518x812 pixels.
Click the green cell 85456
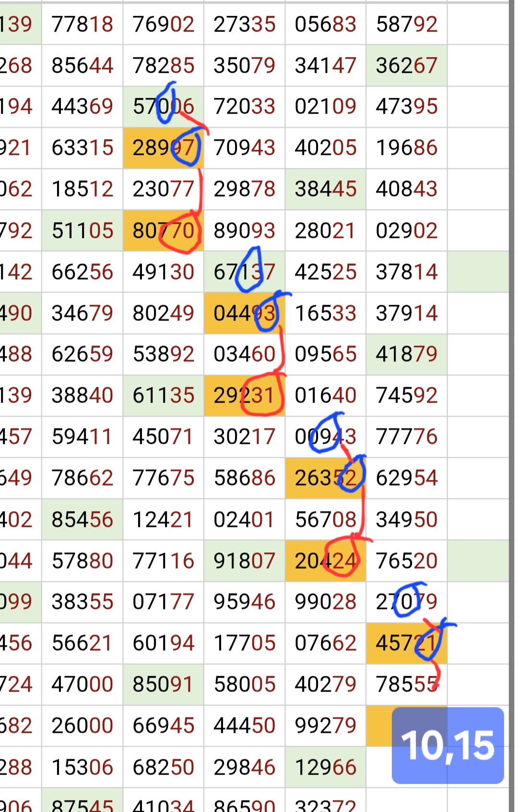82,519
